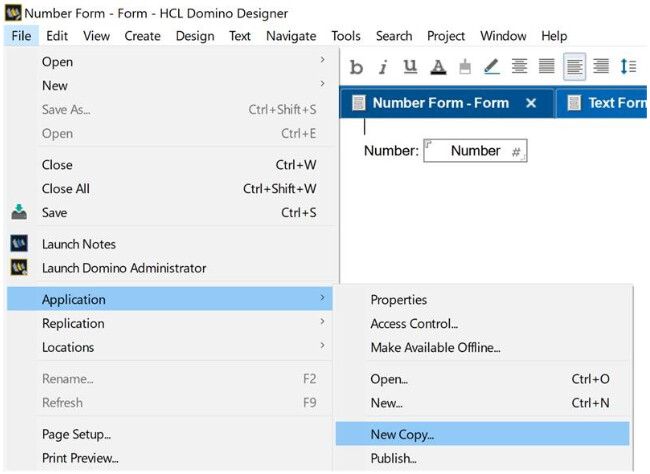Open the Text menu
The width and height of the screenshot is (650, 474).
tap(240, 36)
